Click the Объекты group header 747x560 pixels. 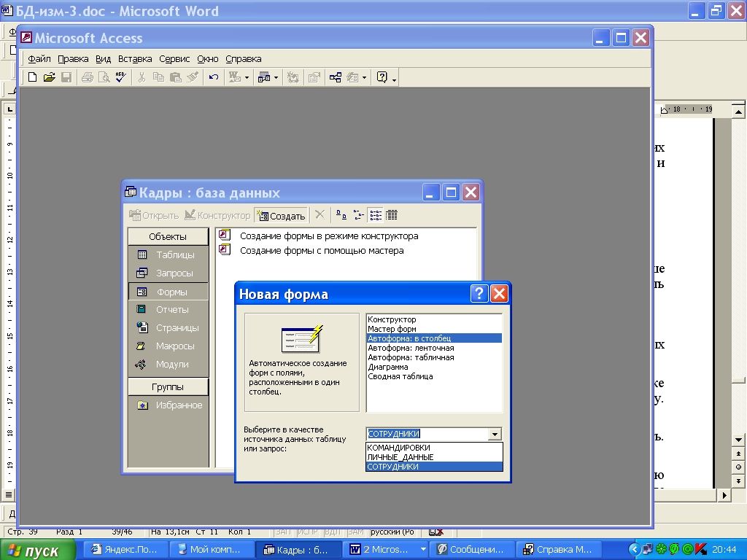click(x=169, y=237)
